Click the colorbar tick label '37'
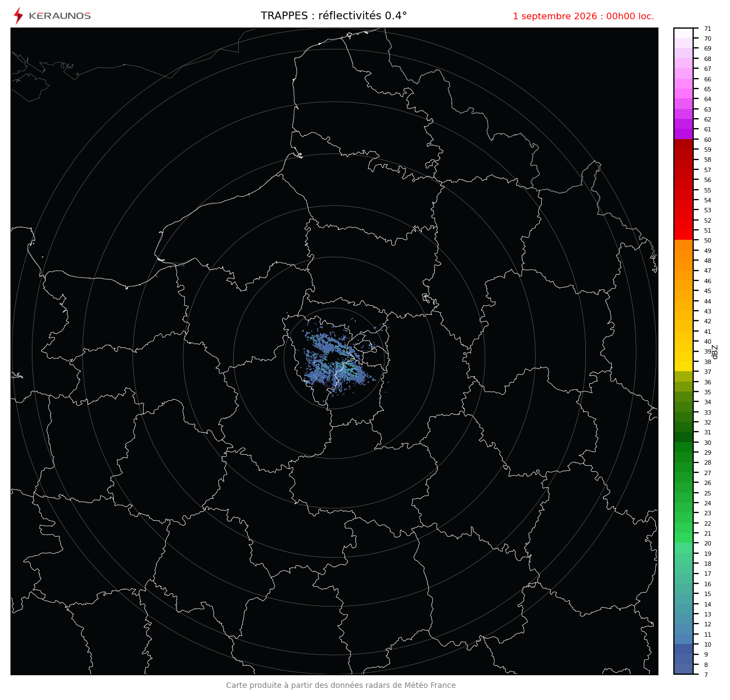The width and height of the screenshot is (730, 700). (707, 372)
